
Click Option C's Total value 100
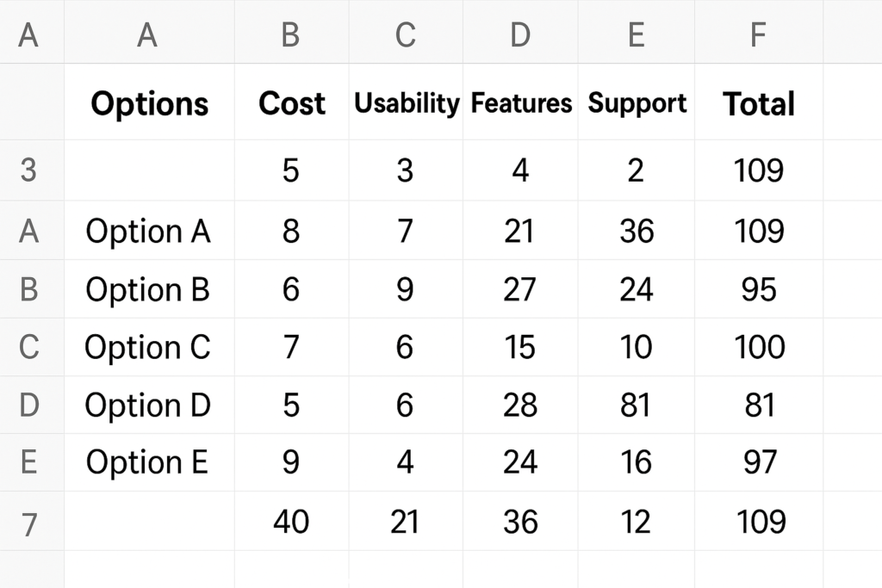759,347
